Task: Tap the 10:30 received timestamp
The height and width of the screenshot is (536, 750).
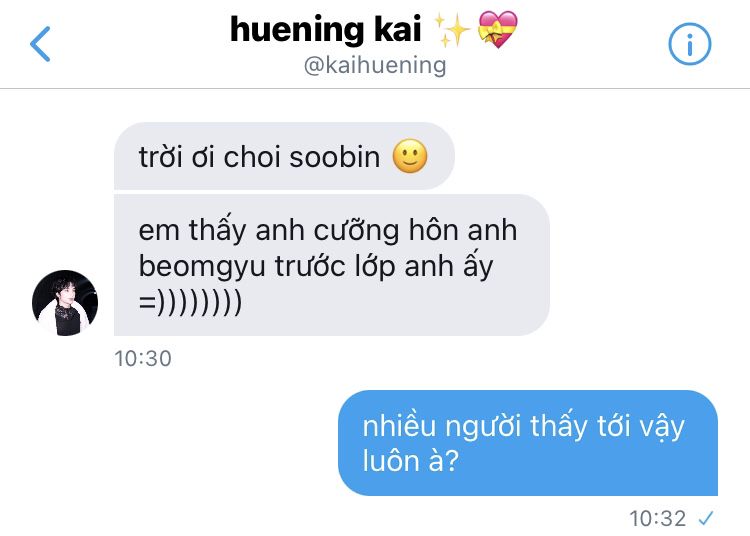Action: coord(143,359)
